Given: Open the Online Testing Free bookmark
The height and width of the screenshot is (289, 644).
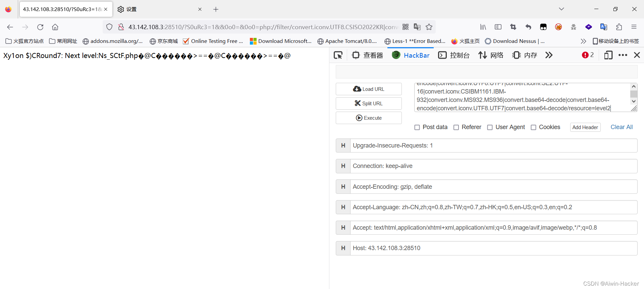Looking at the screenshot, I should (x=213, y=41).
